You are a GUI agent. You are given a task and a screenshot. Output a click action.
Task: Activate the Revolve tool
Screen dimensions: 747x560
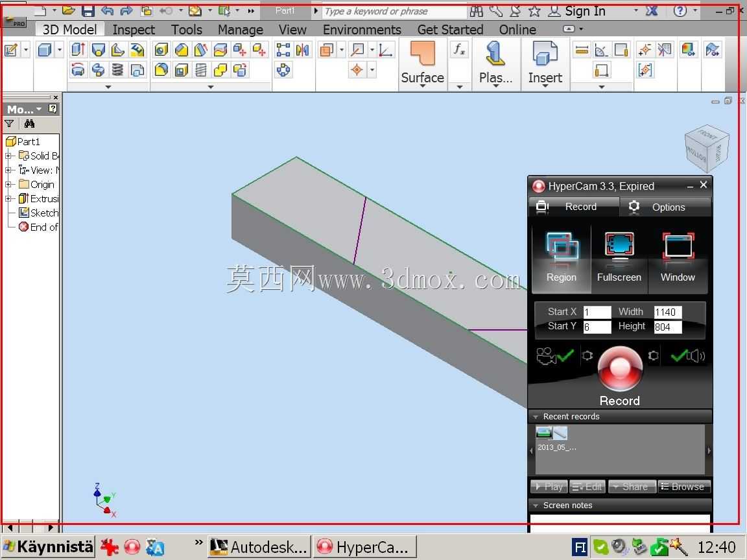(x=78, y=70)
